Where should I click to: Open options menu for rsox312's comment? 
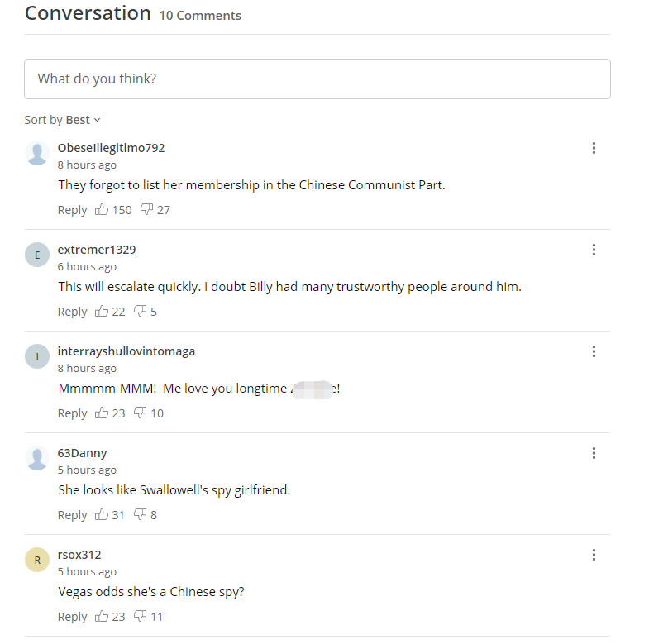[x=594, y=555]
